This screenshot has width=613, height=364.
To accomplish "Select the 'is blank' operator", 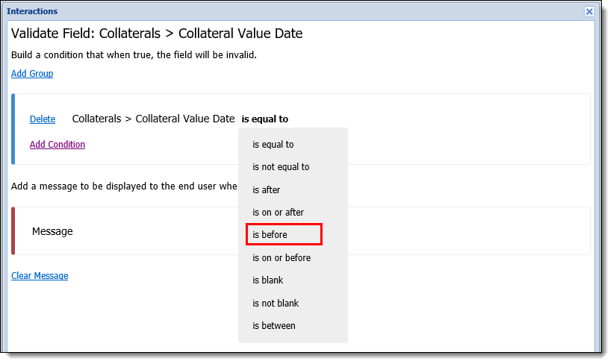I will 268,280.
